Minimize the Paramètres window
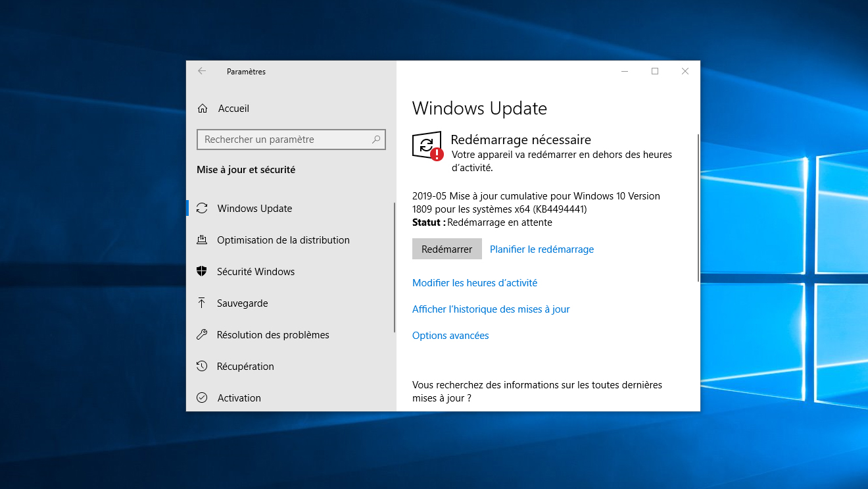The image size is (868, 489). pyautogui.click(x=625, y=71)
